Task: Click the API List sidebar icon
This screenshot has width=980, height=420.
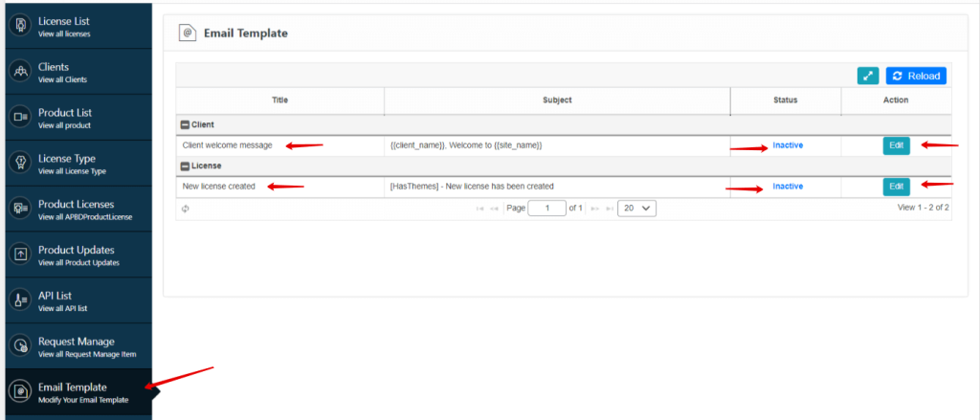Action: coord(21,300)
